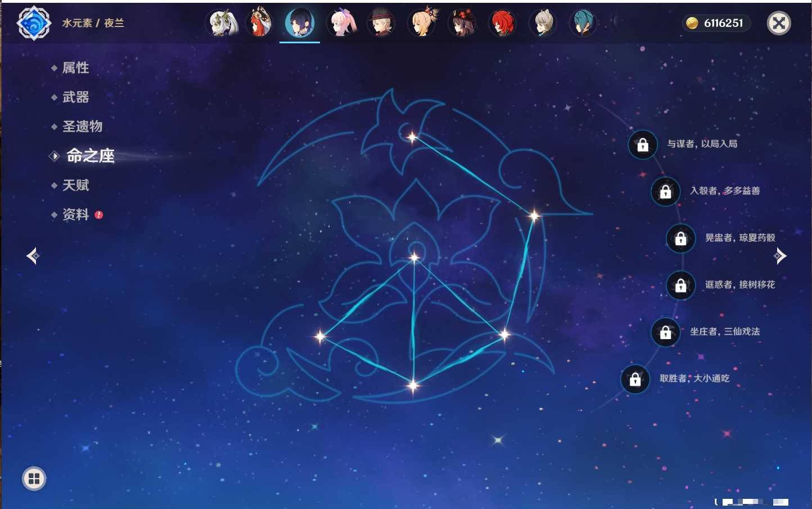
Task: Click the label 坐庄者，三仙戏法
Action: [725, 331]
